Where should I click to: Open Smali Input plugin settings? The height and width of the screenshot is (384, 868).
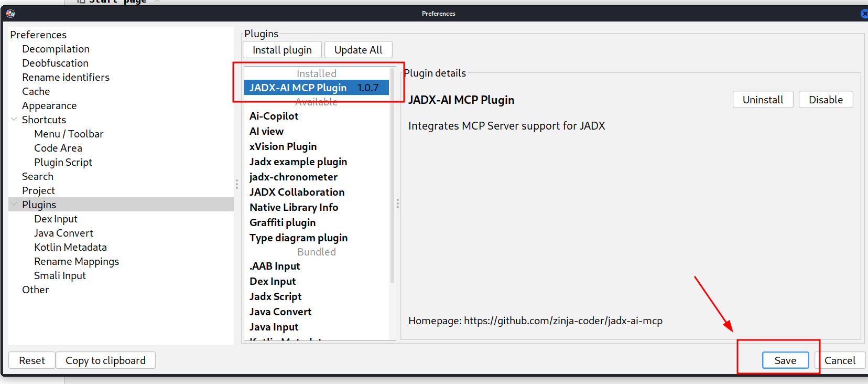click(60, 275)
